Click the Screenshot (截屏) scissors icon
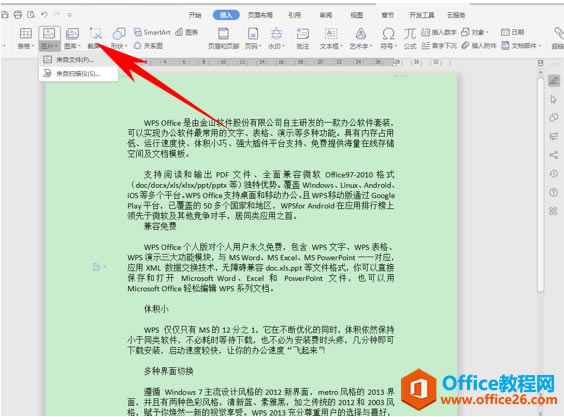The image size is (564, 417). tap(96, 33)
